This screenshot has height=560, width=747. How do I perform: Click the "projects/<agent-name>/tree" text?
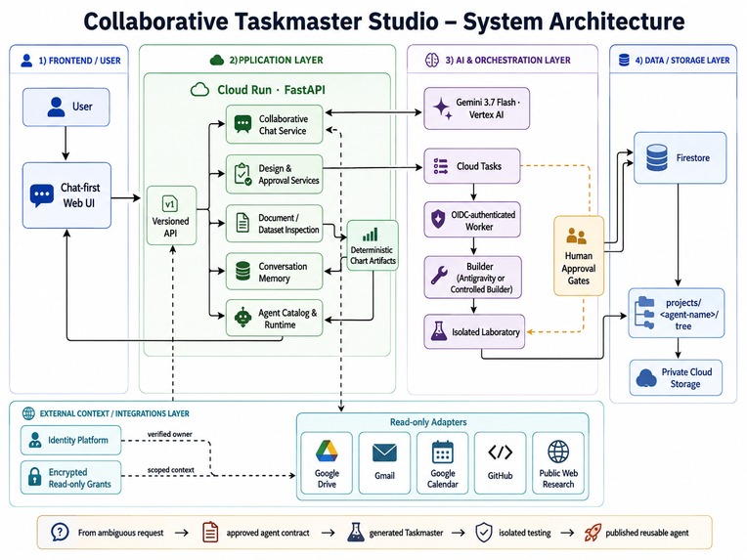click(x=689, y=315)
